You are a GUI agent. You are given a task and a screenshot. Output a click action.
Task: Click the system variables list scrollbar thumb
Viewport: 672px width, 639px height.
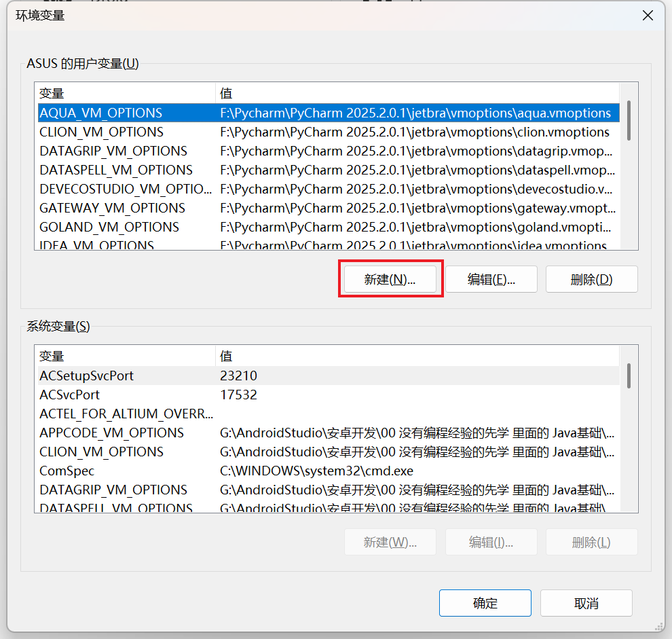pyautogui.click(x=629, y=376)
